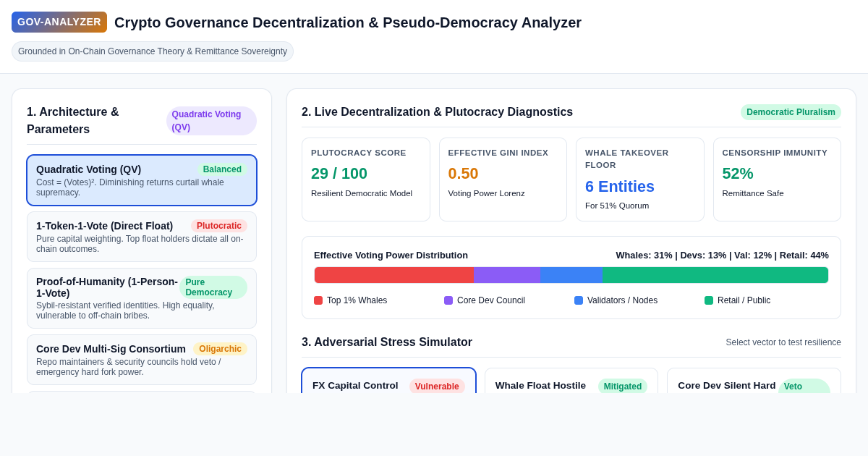Click the red whales segment of distribution bar
This screenshot has height=456, width=868.
coord(394,275)
